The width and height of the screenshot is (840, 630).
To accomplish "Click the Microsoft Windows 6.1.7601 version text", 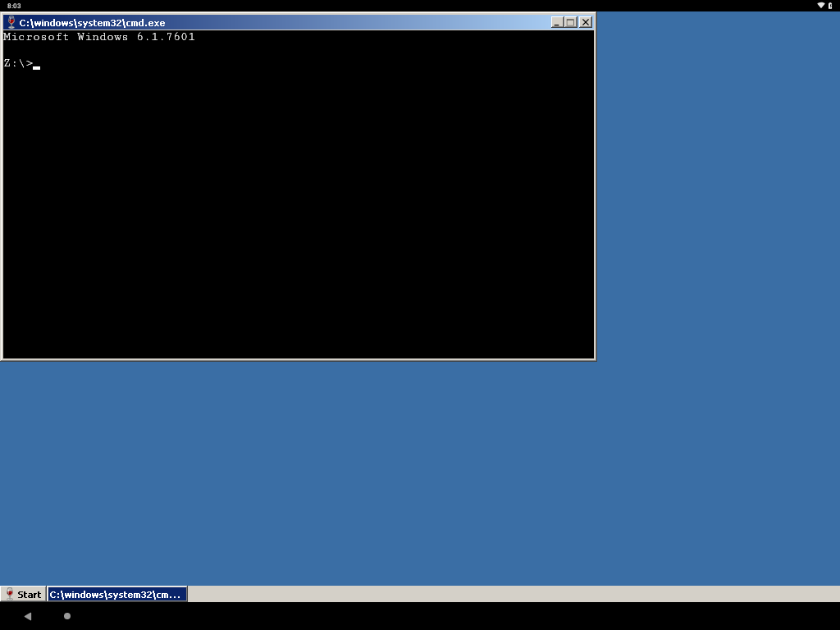I will coord(99,37).
